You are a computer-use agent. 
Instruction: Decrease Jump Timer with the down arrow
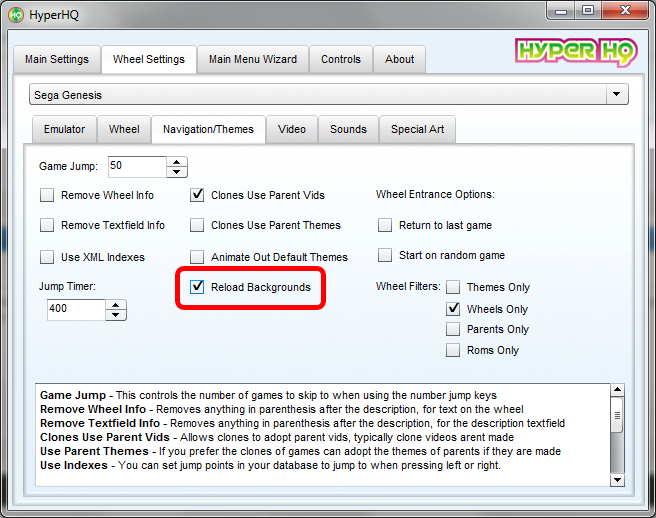(x=116, y=315)
